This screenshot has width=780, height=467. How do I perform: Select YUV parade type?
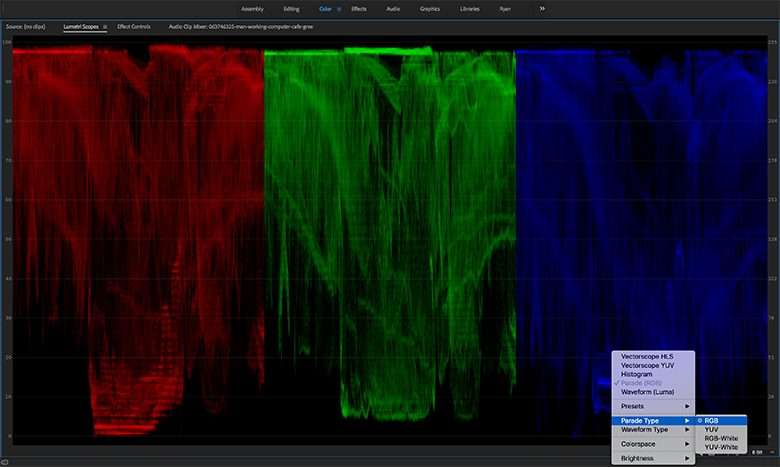tap(721, 430)
